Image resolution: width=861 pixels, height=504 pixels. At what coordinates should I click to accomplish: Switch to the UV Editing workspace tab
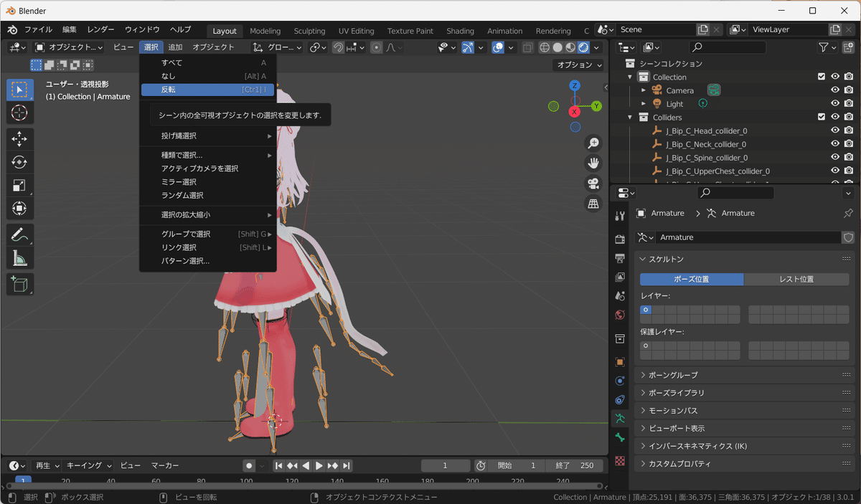click(357, 31)
